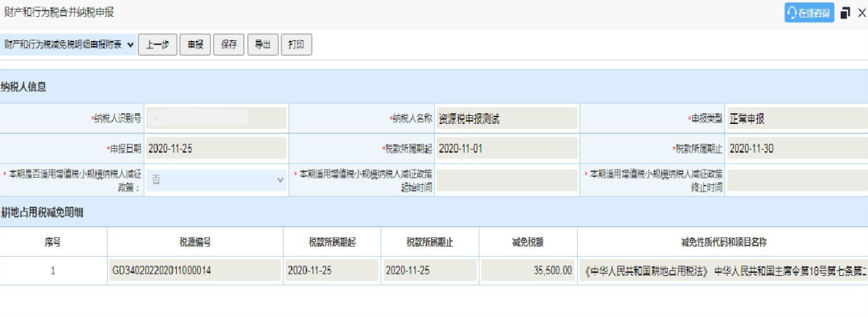Click the table 税款所属期起 column header

tap(332, 242)
